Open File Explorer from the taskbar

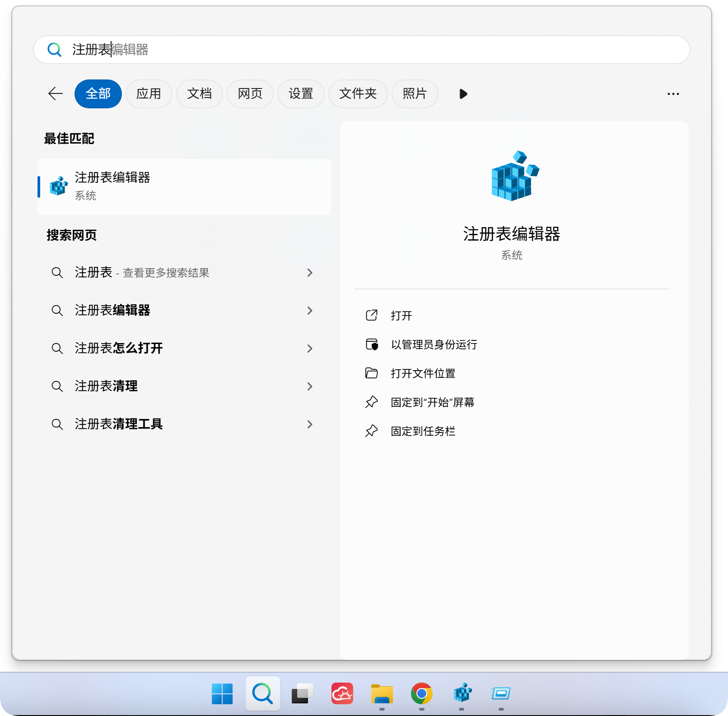382,693
